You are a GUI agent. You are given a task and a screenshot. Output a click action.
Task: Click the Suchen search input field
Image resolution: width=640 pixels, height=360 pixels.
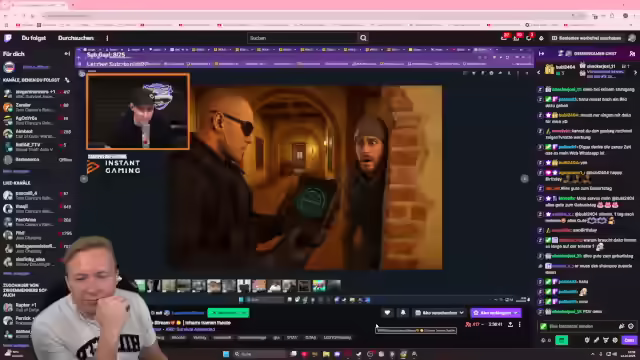[x=302, y=38]
